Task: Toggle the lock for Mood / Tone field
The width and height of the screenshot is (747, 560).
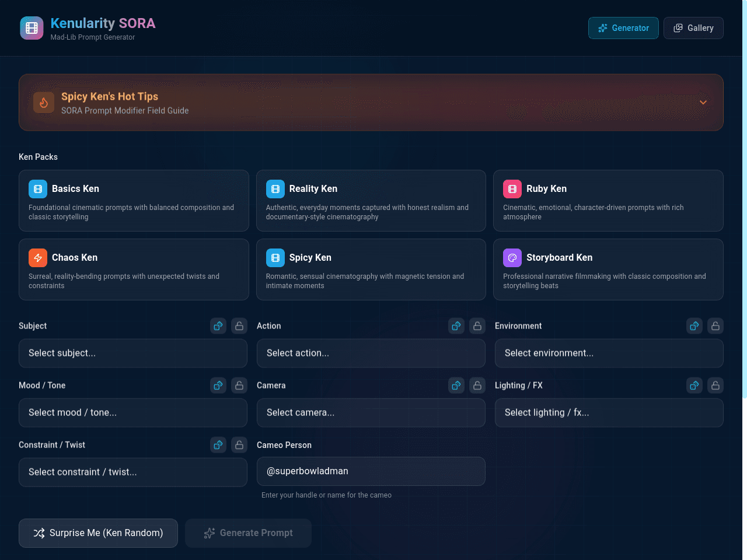Action: pos(239,386)
